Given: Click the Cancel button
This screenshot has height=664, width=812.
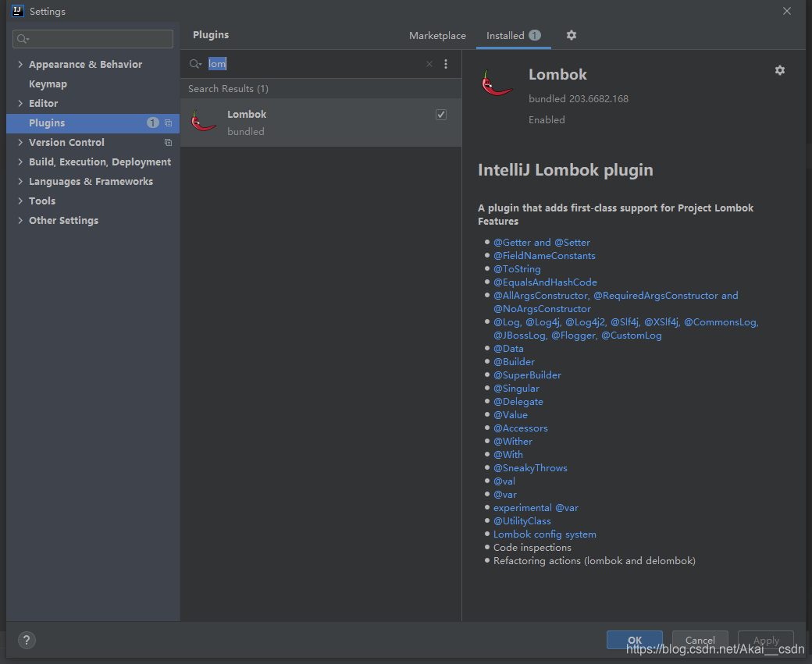Looking at the screenshot, I should pos(700,640).
